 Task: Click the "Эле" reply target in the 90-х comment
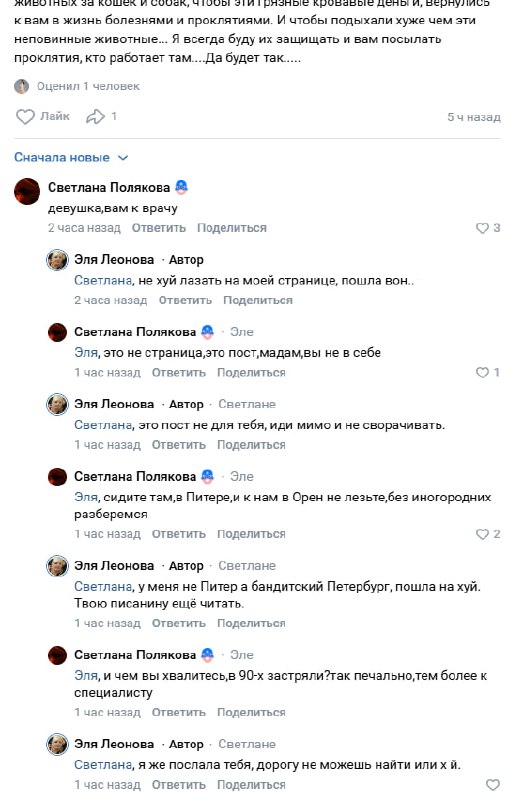(242, 655)
